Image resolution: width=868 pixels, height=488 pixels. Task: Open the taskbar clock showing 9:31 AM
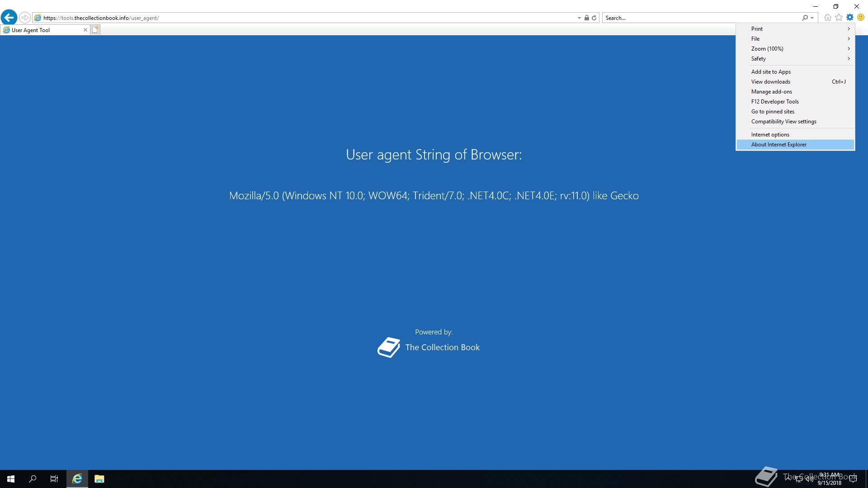point(829,479)
